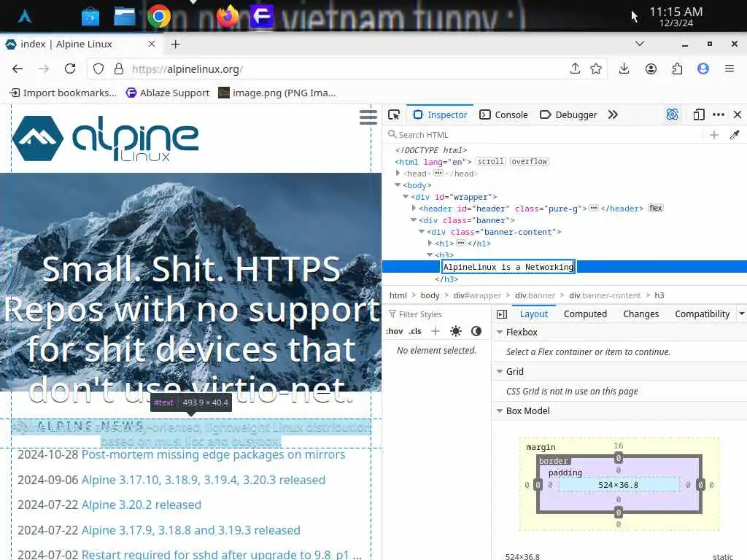Toggle the flex badge on header
The image size is (747, 560).
pos(656,208)
